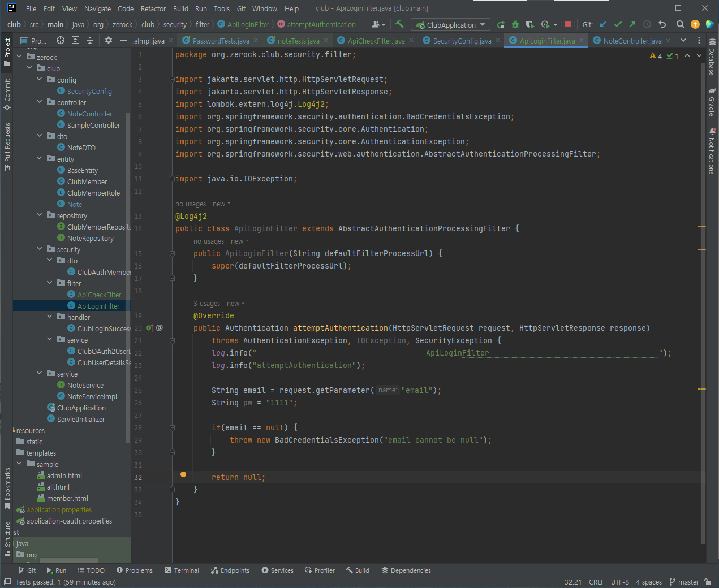Open the Tools menu

[x=221, y=8]
